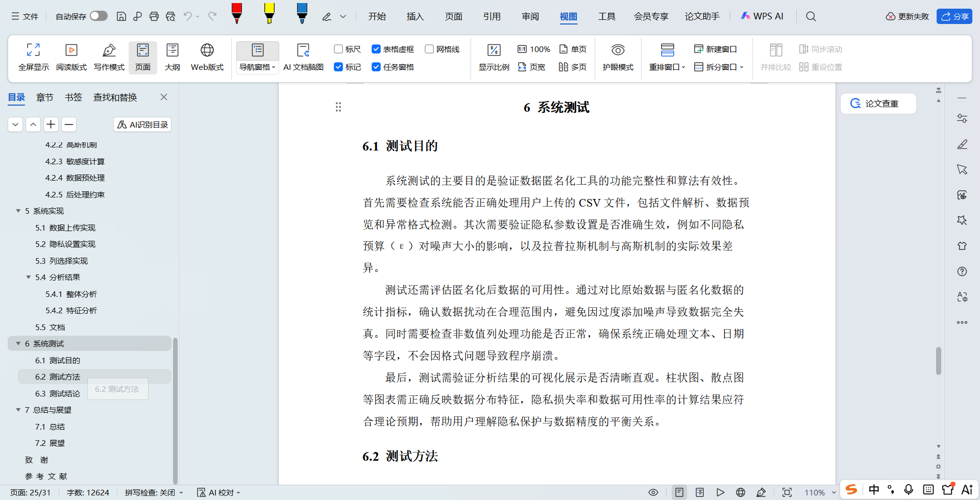Collapse the '6 系统测试' outline node
This screenshot has width=980, height=500.
pyautogui.click(x=18, y=343)
